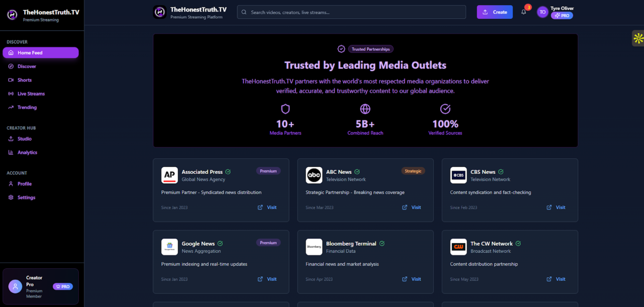The height and width of the screenshot is (307, 644).
Task: Click the Trending arrow icon
Action: coord(11,108)
